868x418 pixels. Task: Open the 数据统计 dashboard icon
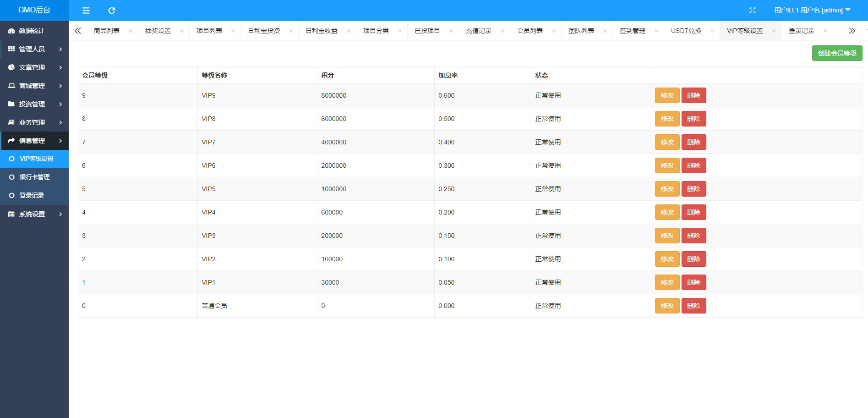(11, 31)
